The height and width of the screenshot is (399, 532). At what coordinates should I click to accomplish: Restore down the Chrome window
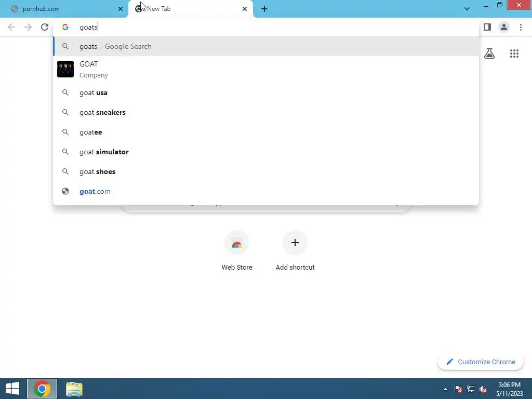[x=499, y=5]
